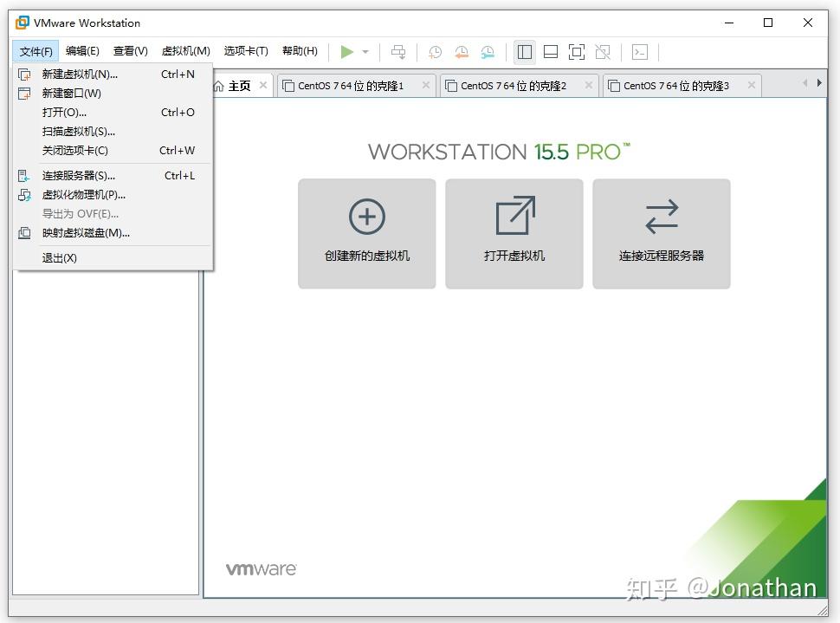840x623 pixels.
Task: Click the window resize grip corner
Action: point(823,611)
